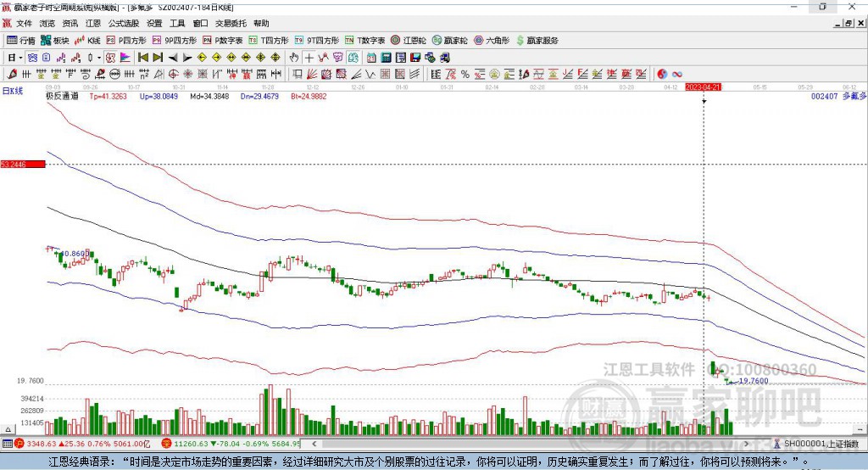
Task: Click the highlighted date 2023-04-21 marker
Action: click(703, 87)
